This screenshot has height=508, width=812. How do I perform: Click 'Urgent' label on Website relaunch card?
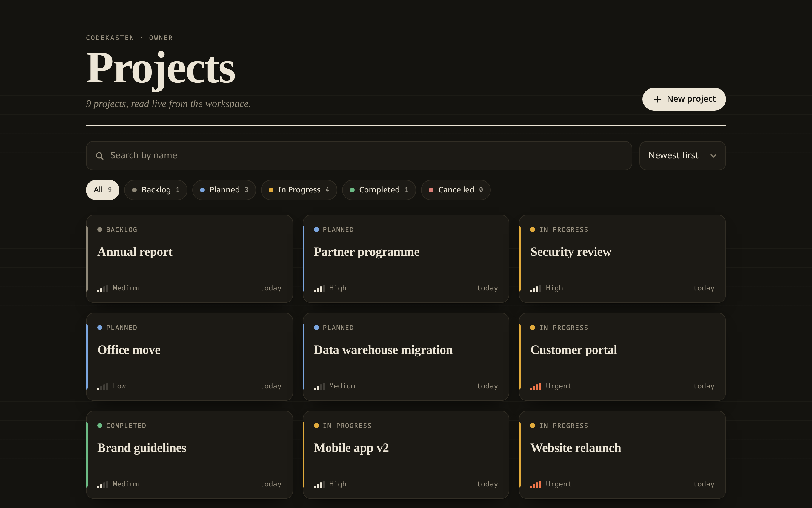[558, 484]
